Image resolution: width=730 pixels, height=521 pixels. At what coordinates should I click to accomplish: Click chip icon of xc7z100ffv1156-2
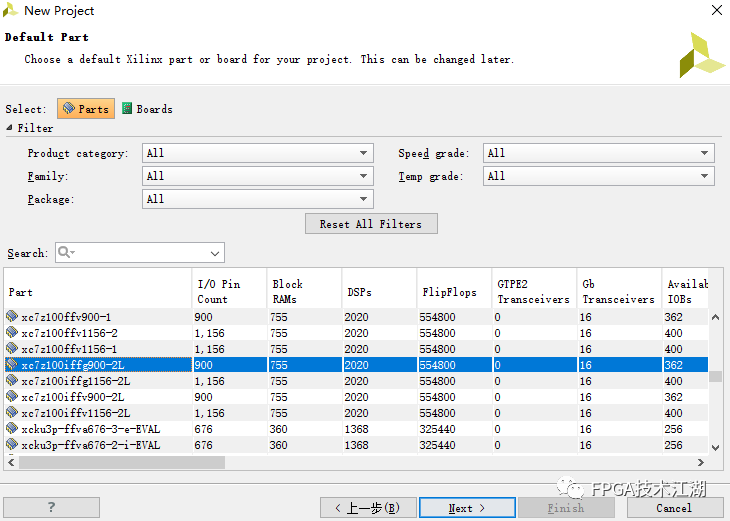pyautogui.click(x=12, y=332)
